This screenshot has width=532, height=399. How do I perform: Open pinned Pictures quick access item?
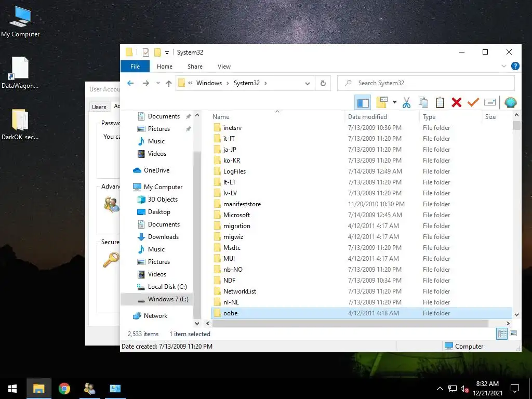coord(154,129)
